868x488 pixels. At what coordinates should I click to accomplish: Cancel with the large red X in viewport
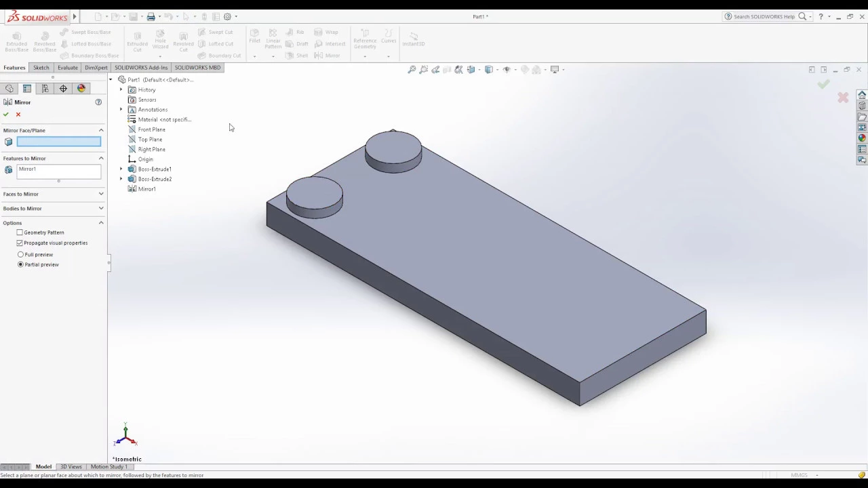[843, 98]
